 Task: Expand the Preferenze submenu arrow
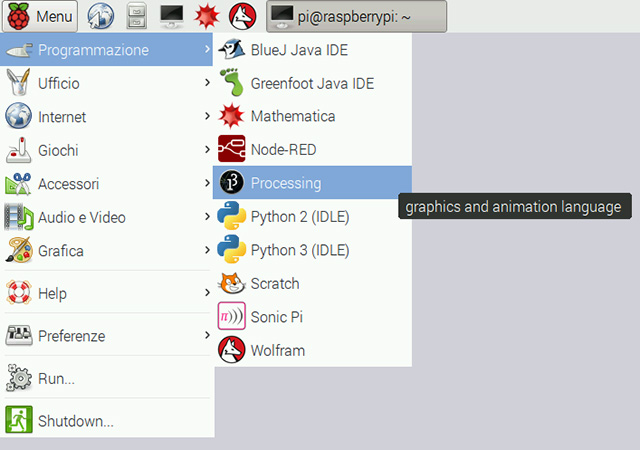click(x=207, y=336)
